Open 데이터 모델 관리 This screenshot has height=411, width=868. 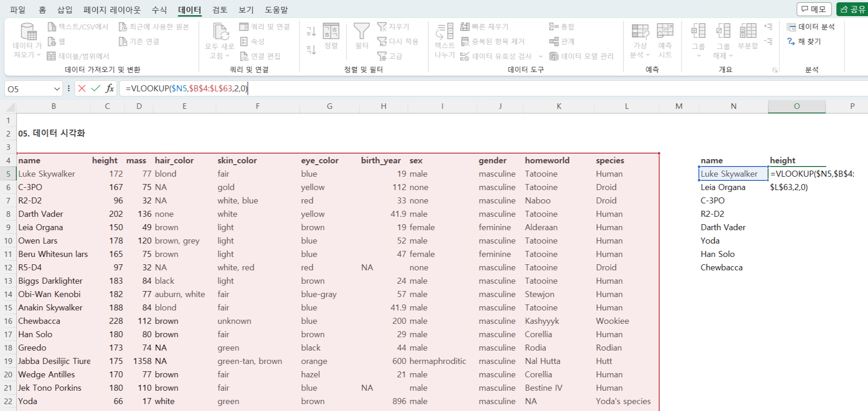[581, 56]
